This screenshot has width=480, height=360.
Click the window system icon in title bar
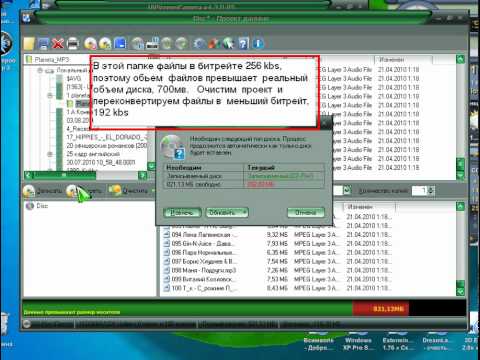pos(27,18)
